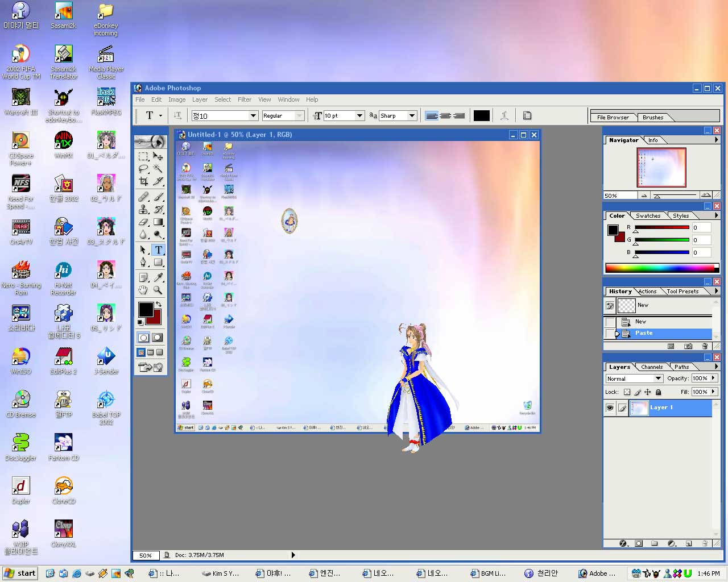Open status bar info flyout arrow
The image size is (728, 582).
pos(293,555)
